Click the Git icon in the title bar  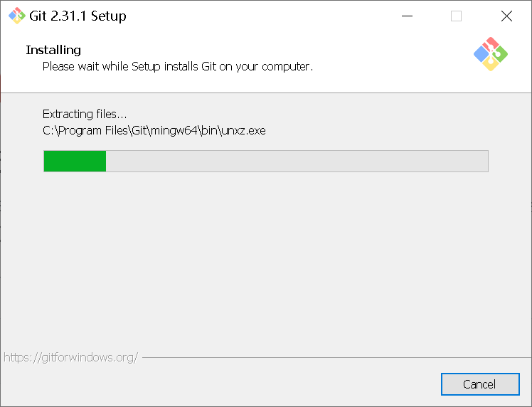[x=16, y=16]
